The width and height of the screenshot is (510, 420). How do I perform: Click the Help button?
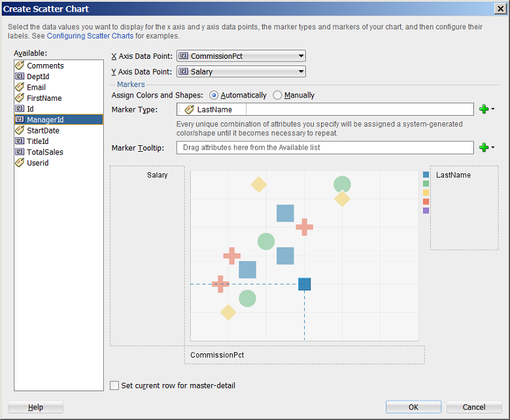35,407
